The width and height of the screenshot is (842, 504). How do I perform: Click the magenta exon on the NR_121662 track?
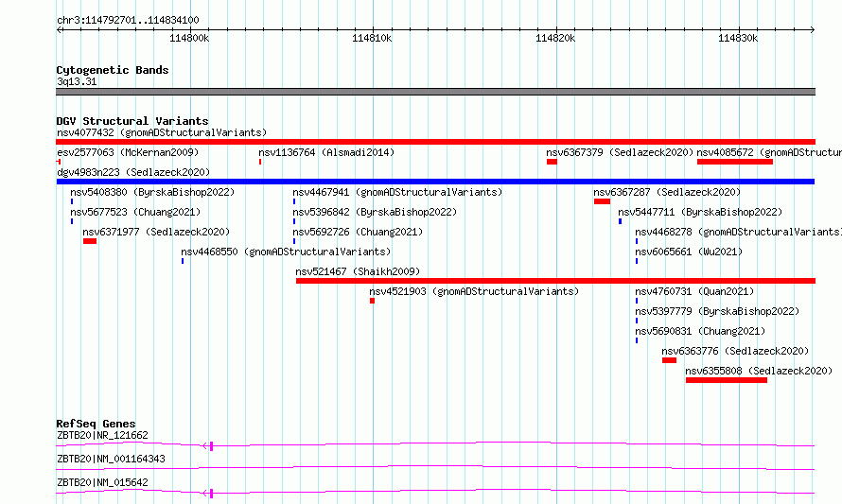click(212, 446)
